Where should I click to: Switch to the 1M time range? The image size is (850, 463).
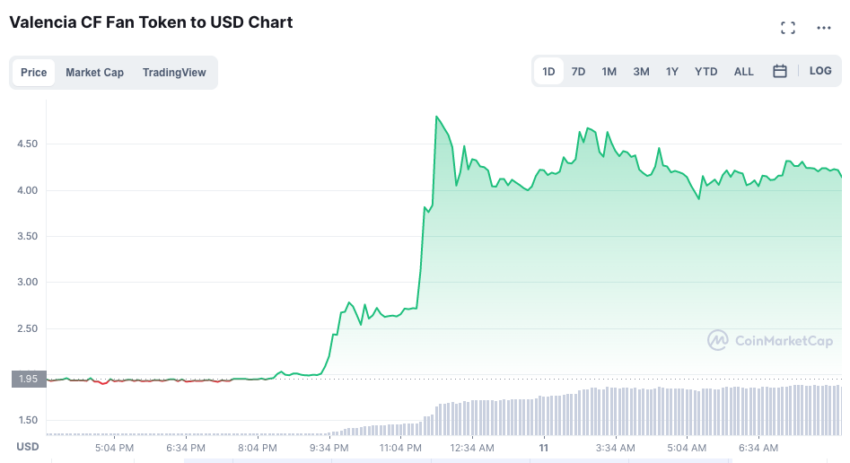click(x=609, y=72)
